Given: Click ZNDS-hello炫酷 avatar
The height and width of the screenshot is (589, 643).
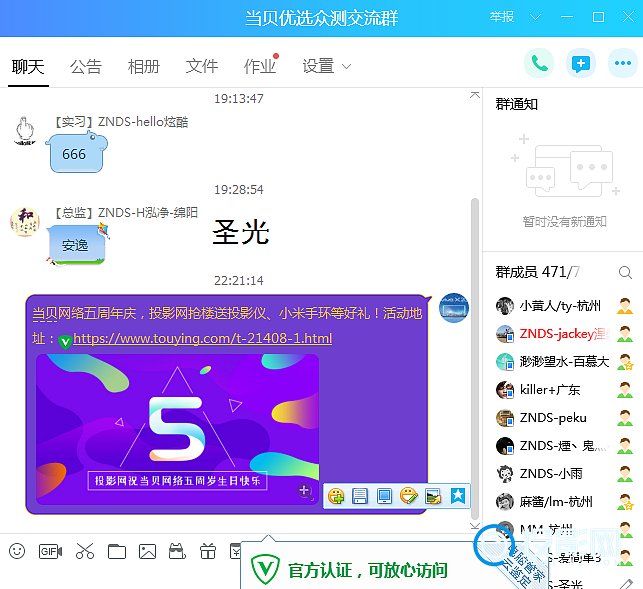Looking at the screenshot, I should tap(25, 131).
